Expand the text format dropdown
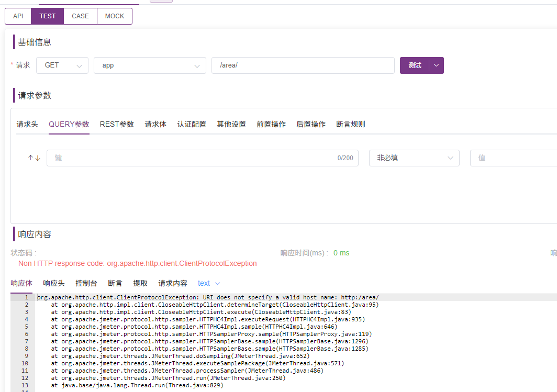557x392 pixels. tap(209, 283)
